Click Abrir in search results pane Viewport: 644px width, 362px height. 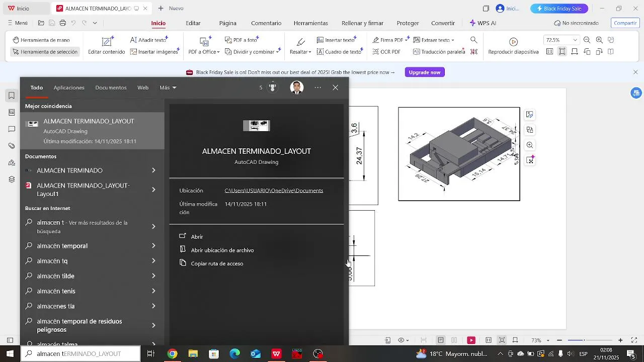tap(197, 237)
